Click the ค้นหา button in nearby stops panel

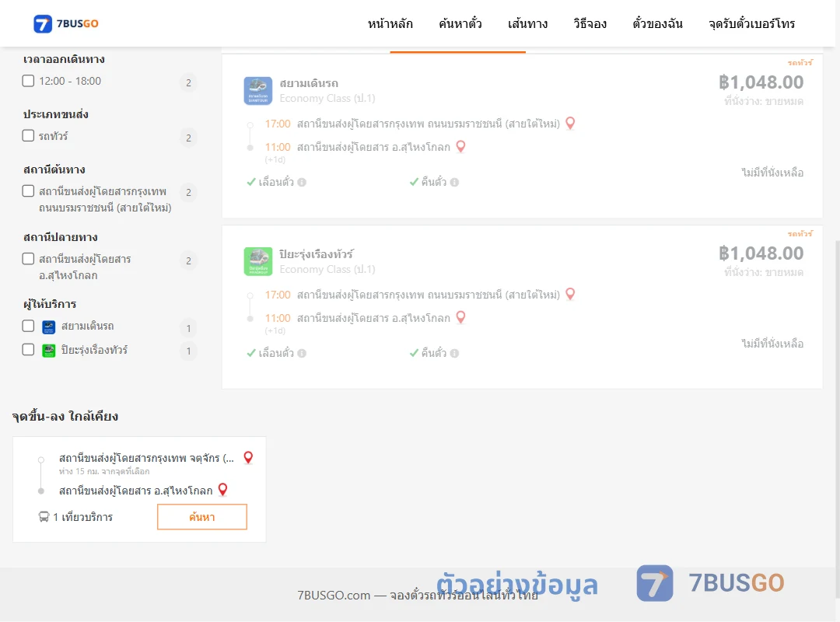pos(202,517)
